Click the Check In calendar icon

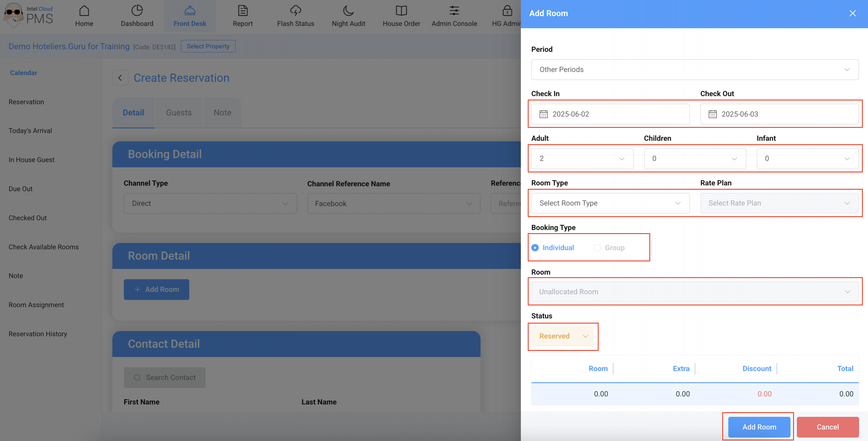pyautogui.click(x=543, y=114)
